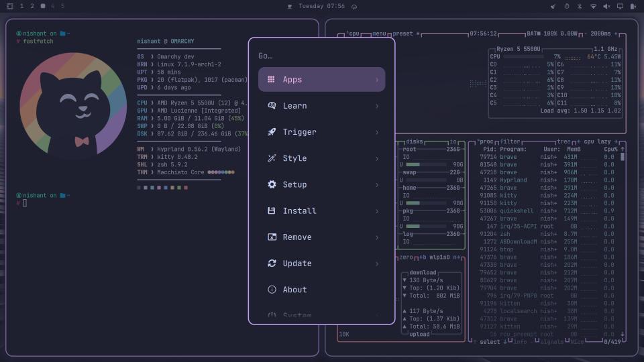This screenshot has width=644, height=362.
Task: Click the preset button in btop header
Action: [402, 34]
